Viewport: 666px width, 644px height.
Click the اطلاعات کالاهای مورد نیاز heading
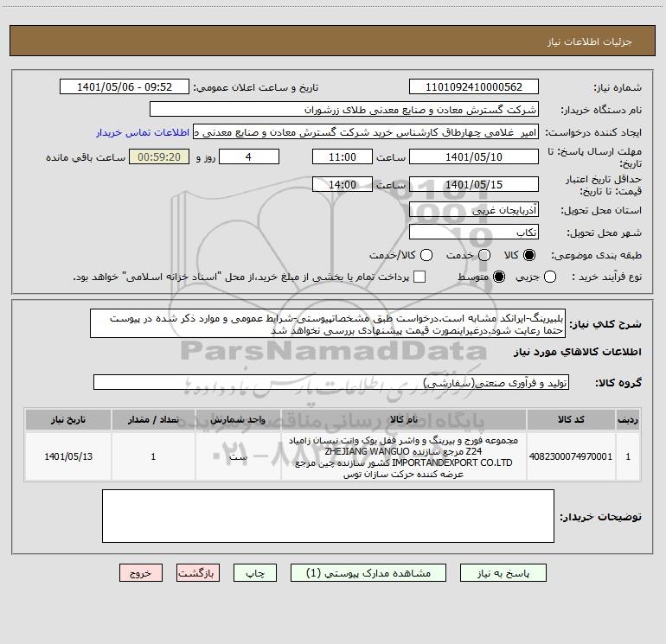click(577, 352)
